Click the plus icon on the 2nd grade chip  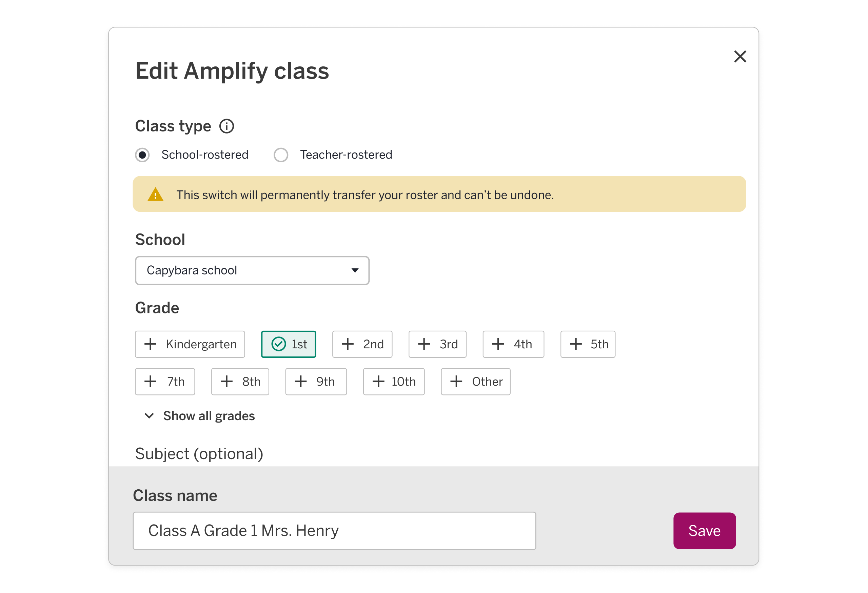[x=348, y=344]
